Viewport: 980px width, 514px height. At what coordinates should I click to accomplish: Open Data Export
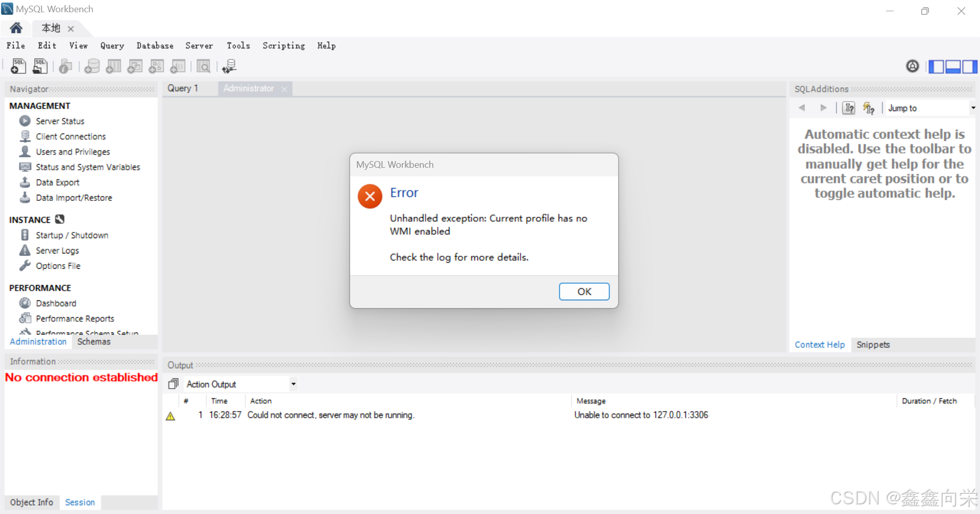[x=57, y=183]
